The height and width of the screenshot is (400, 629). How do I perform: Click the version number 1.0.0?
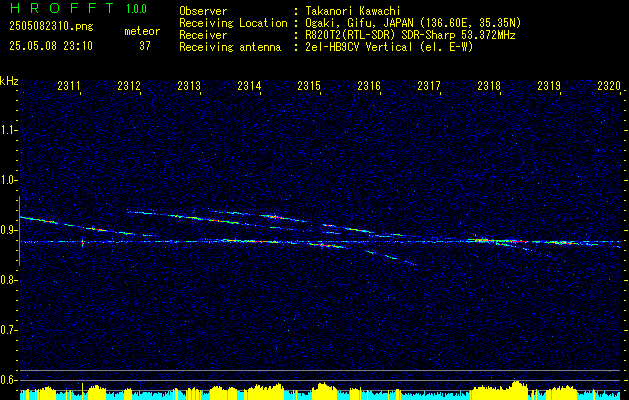(136, 8)
